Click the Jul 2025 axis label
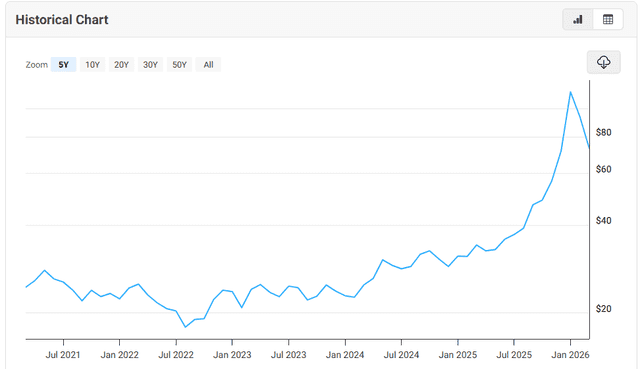 point(514,355)
